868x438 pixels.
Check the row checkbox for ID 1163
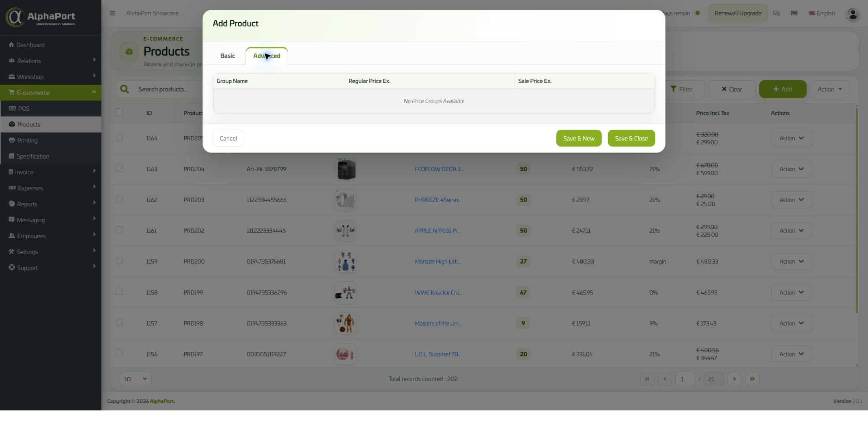(119, 168)
